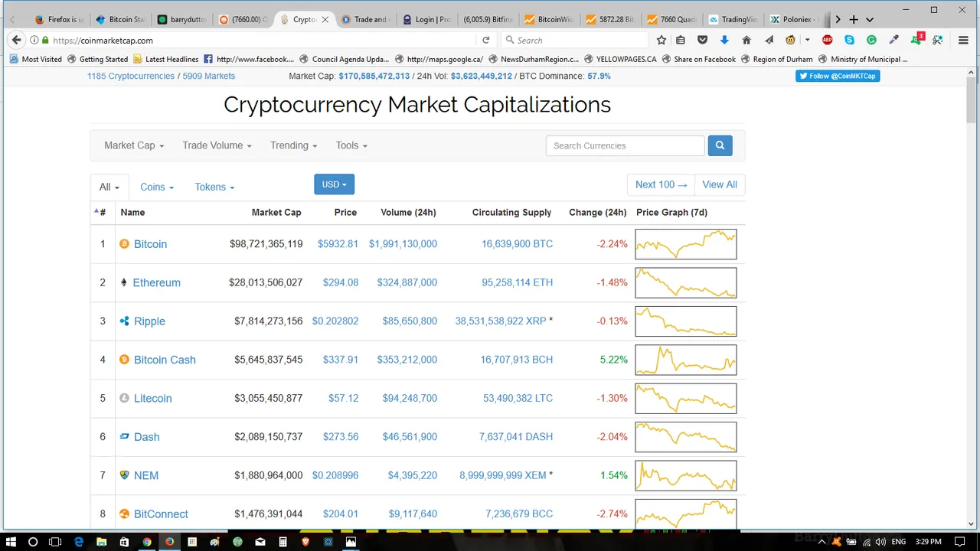This screenshot has height=551, width=980.
Task: Switch to the Poloniex browser tab
Action: tap(795, 19)
